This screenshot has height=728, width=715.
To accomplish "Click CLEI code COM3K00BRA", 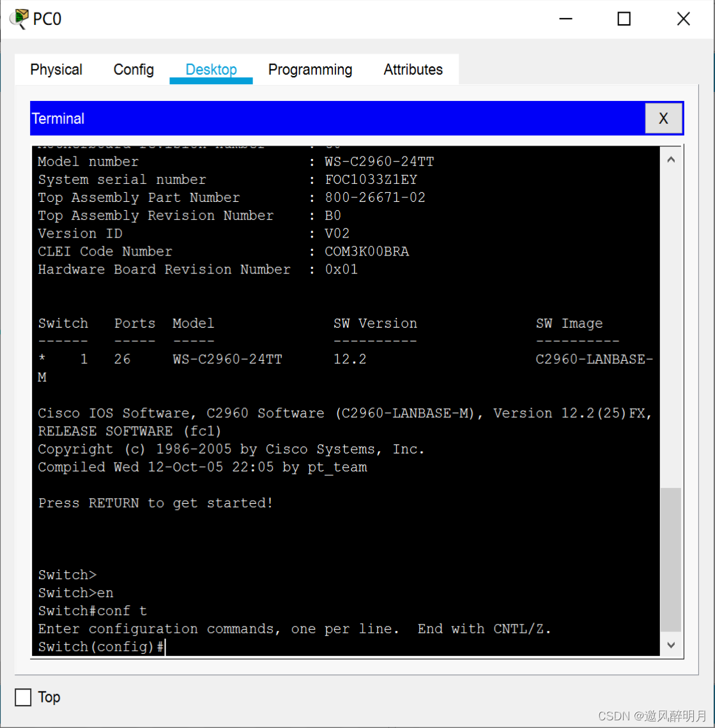I will 367,252.
